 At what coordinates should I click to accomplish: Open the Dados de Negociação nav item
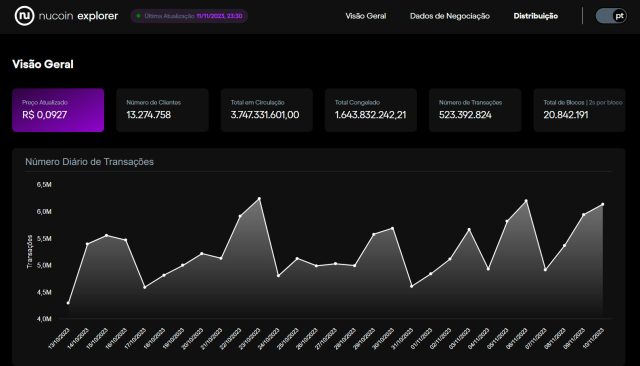pyautogui.click(x=450, y=16)
